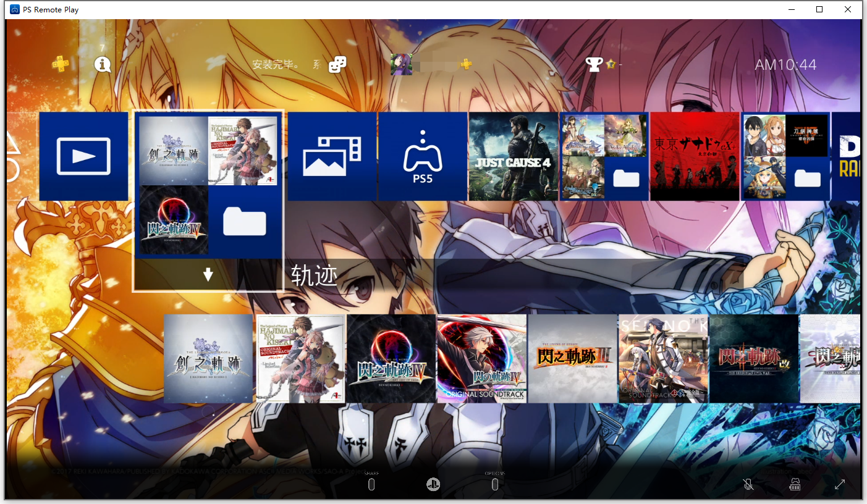Click the OPTIONS button in bottom bar
Image resolution: width=867 pixels, height=504 pixels.
(495, 484)
